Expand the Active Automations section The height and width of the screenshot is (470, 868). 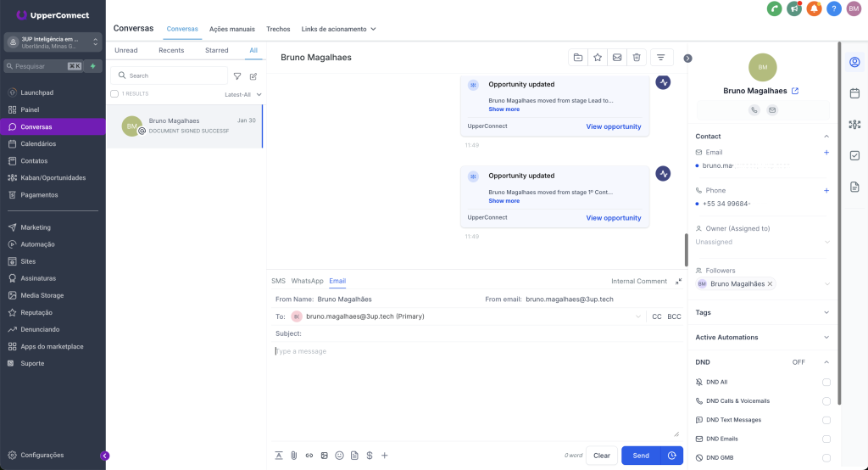(x=826, y=338)
